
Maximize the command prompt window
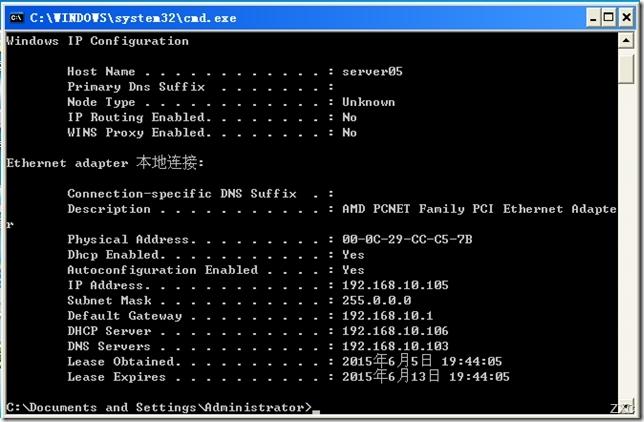(x=609, y=18)
